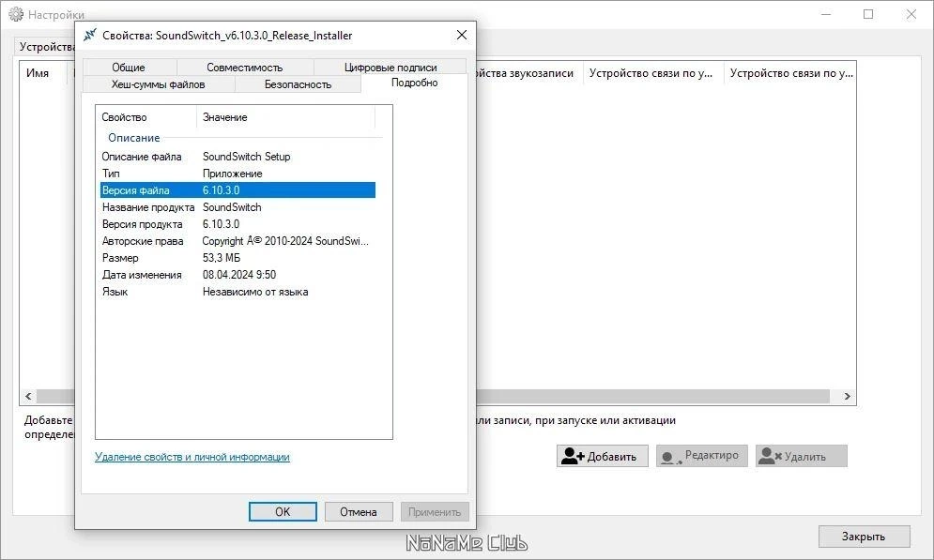Select the Тип row with value Приложение

[x=237, y=174]
